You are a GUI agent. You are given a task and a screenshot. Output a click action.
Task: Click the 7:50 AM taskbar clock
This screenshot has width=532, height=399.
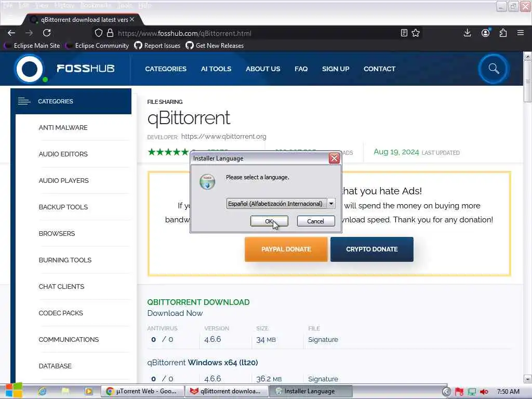[x=508, y=392]
